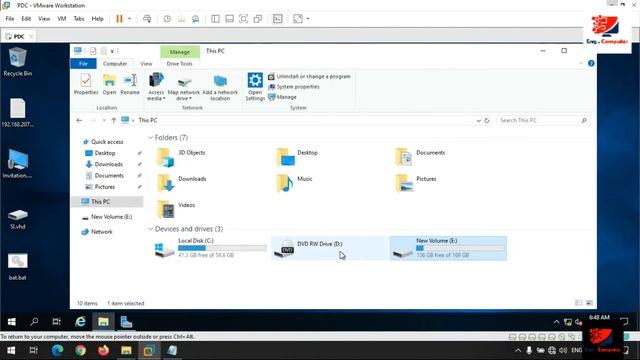This screenshot has height=360, width=640.
Task: Click Open Settings gear icon
Action: point(255,87)
